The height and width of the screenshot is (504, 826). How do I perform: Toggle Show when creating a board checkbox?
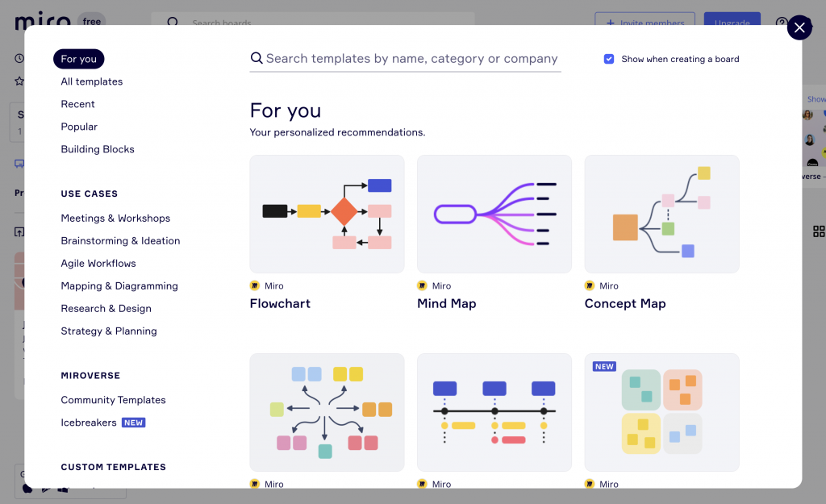coord(609,59)
